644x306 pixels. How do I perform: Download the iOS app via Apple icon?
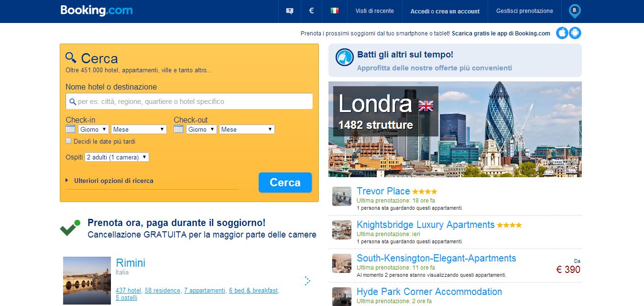click(x=562, y=33)
